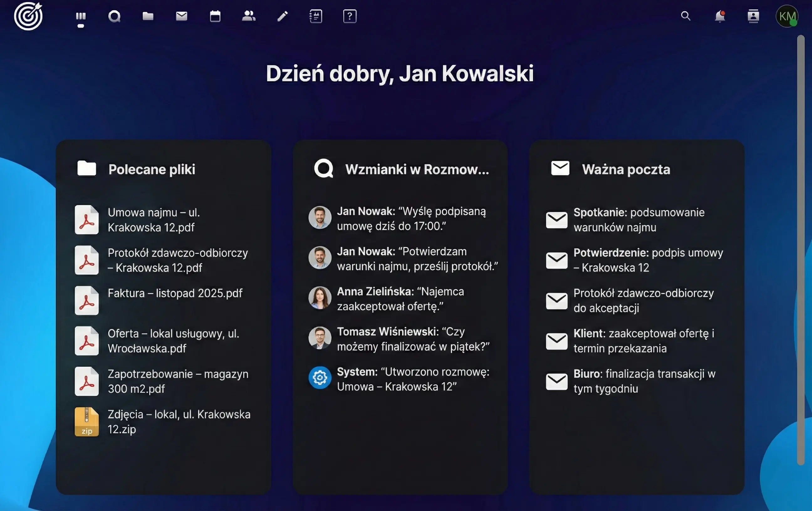Open the Calendar app icon

click(215, 16)
